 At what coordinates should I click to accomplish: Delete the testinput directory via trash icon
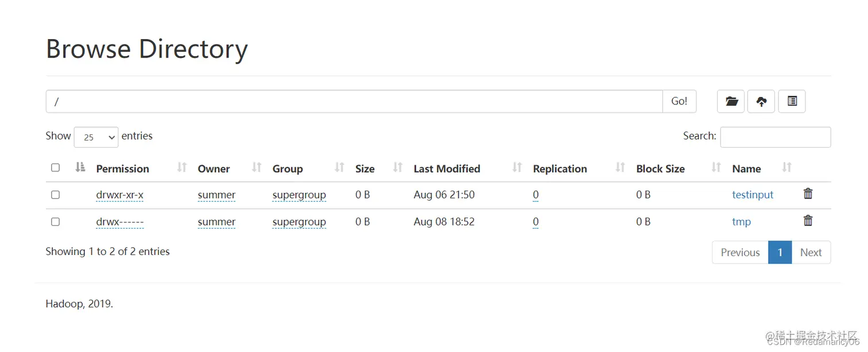pyautogui.click(x=808, y=194)
